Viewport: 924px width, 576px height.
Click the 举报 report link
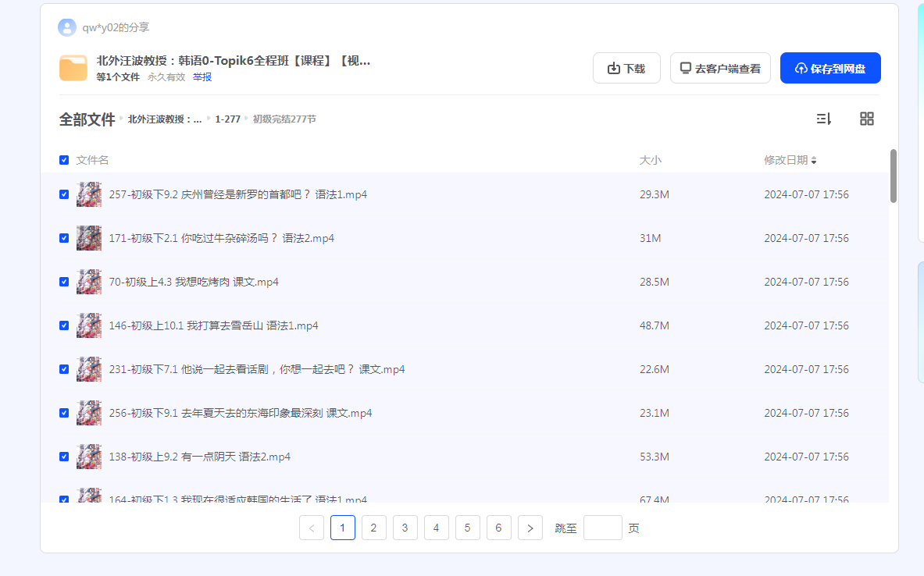[x=202, y=77]
